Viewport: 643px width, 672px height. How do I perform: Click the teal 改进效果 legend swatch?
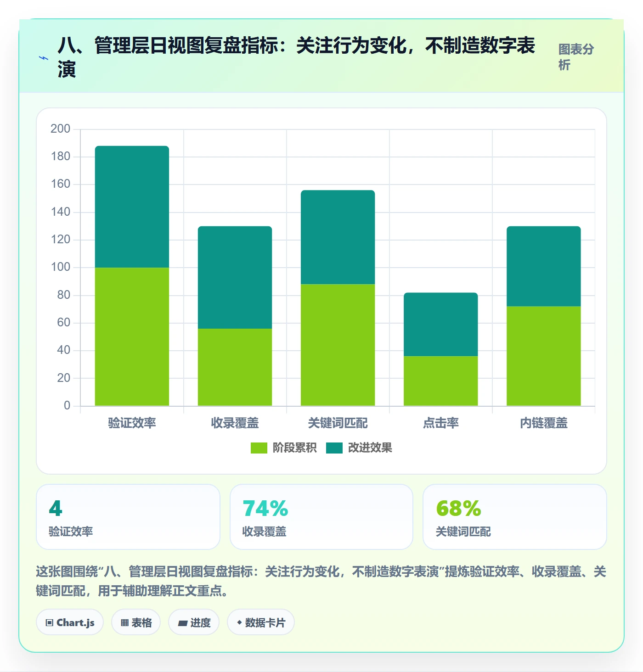click(x=334, y=448)
